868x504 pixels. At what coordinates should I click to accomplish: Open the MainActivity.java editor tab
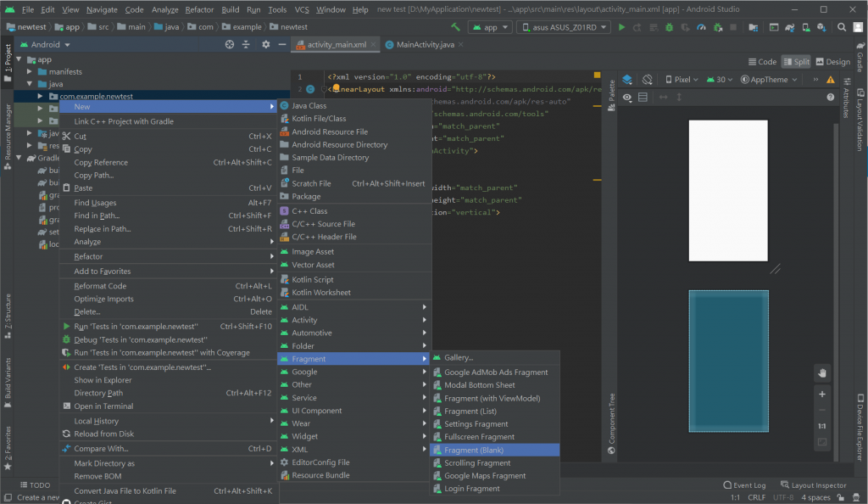(425, 44)
